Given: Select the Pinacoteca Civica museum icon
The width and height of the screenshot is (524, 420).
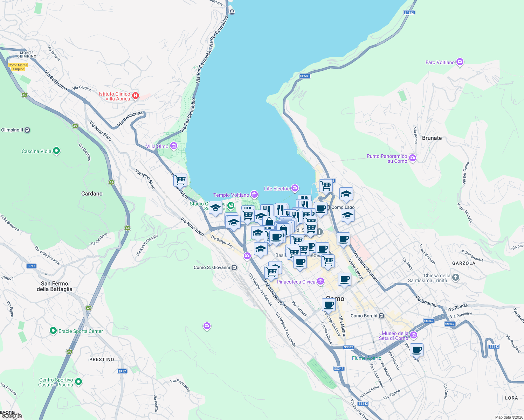Looking at the screenshot, I should pos(320,281).
